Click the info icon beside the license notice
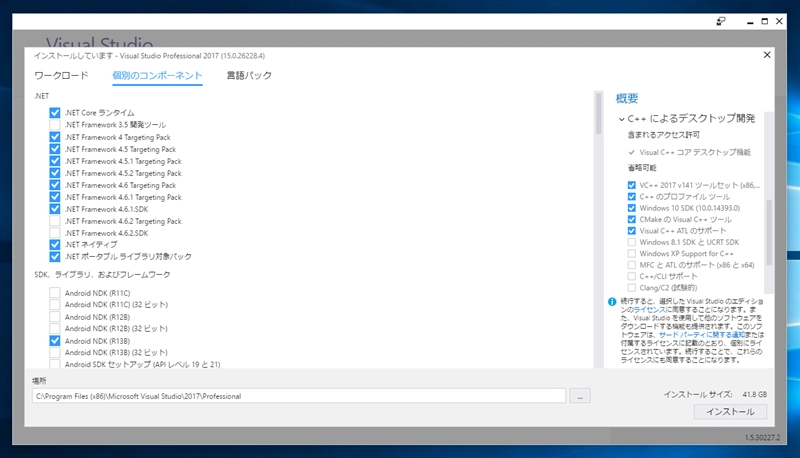This screenshot has width=800, height=458. (x=612, y=302)
